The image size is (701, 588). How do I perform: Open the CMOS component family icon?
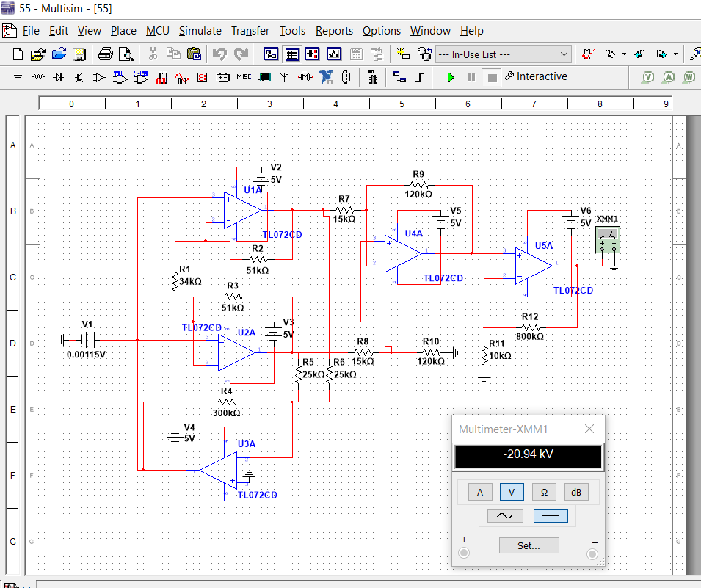(x=141, y=77)
